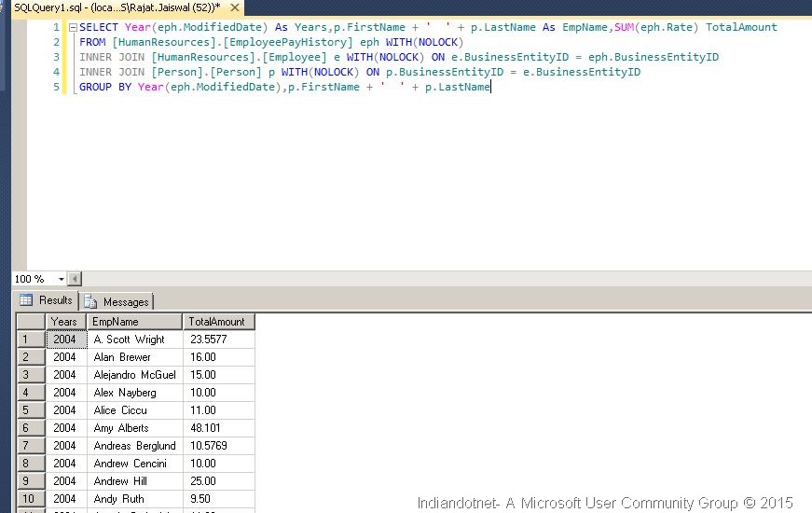The image size is (812, 513).
Task: Select row header 7
Action: pyautogui.click(x=31, y=445)
